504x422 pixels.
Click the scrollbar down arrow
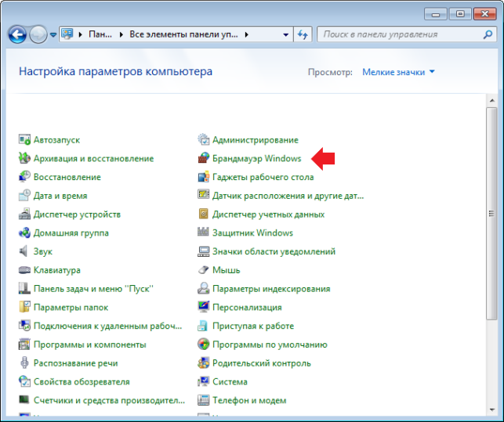[x=491, y=409]
